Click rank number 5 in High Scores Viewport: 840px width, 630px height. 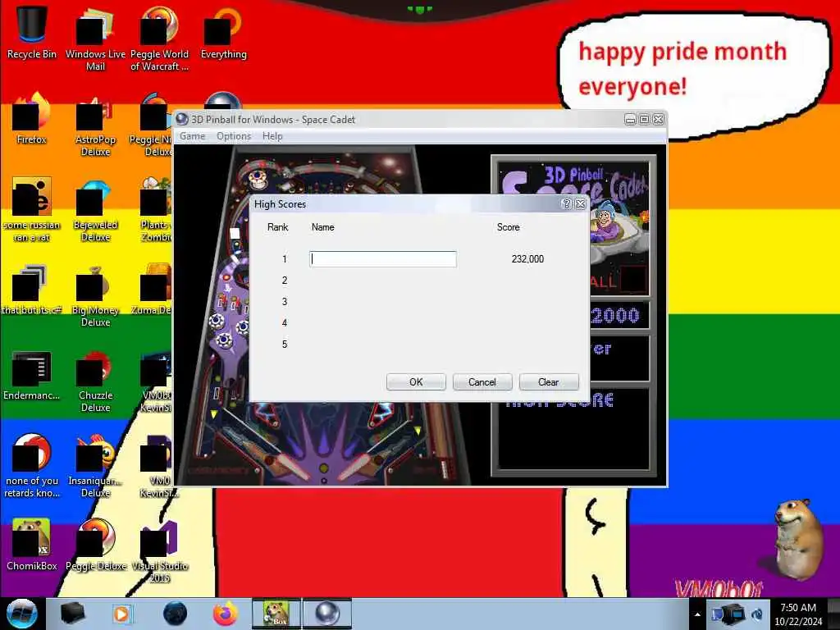tap(285, 344)
